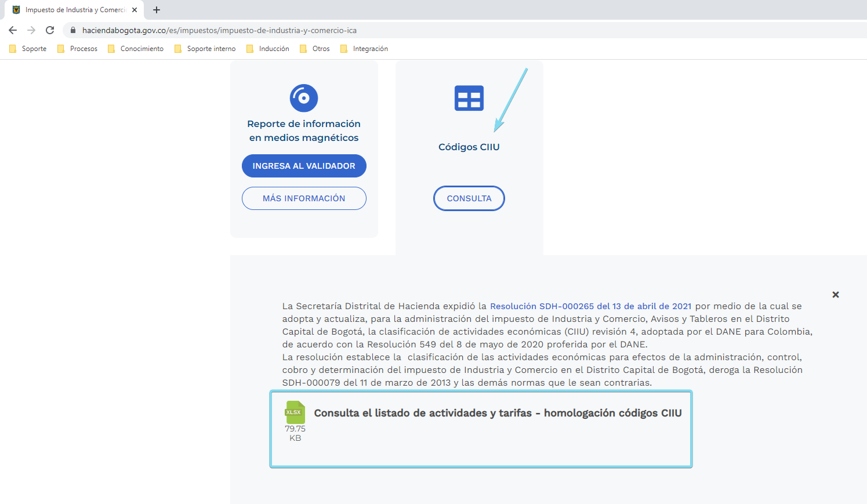Click the Códigos CIIU grid icon
The height and width of the screenshot is (504, 867).
(x=469, y=98)
